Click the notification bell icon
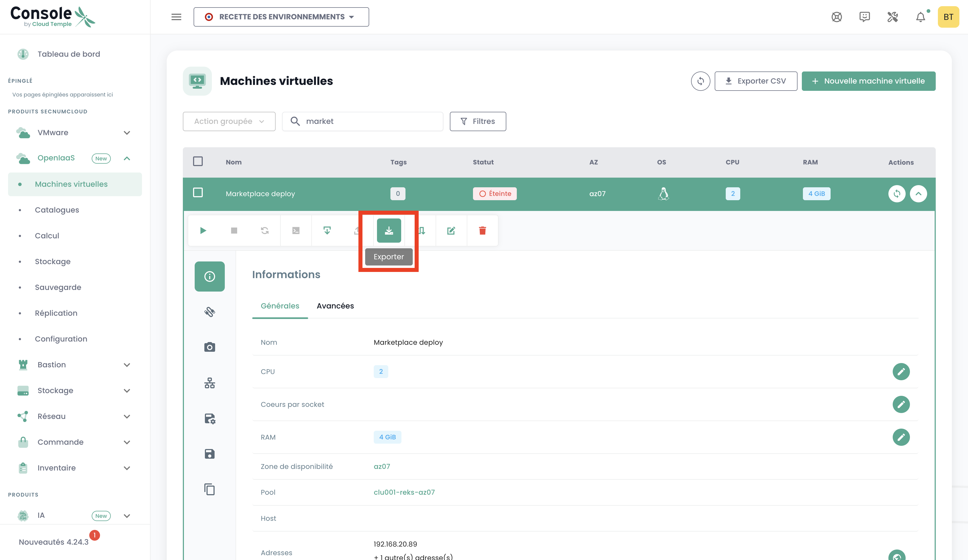The width and height of the screenshot is (968, 560). coord(920,17)
